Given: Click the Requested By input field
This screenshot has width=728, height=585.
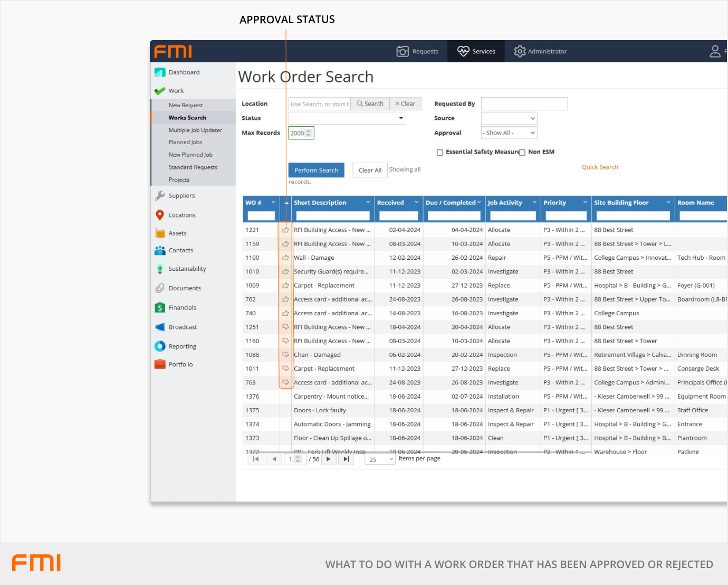Looking at the screenshot, I should tap(524, 104).
